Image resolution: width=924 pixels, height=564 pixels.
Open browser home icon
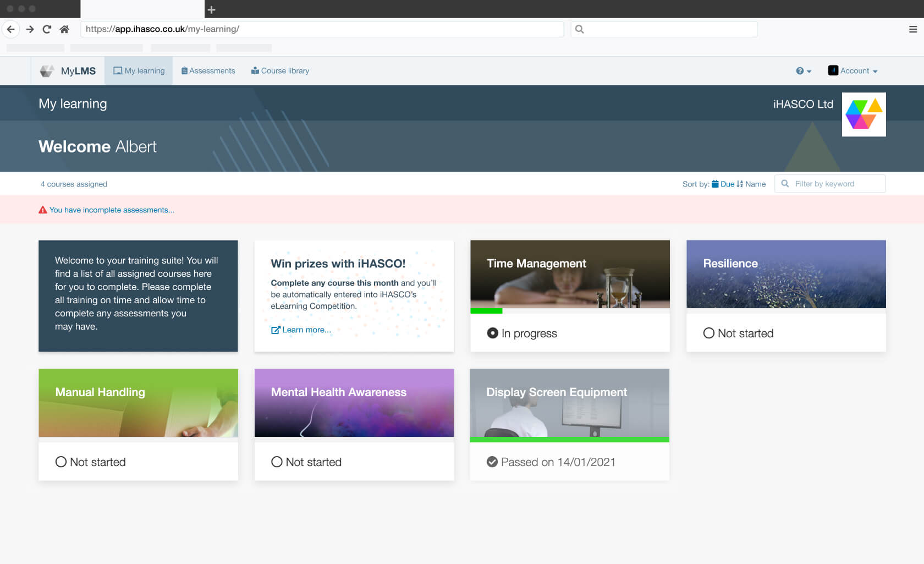(64, 29)
